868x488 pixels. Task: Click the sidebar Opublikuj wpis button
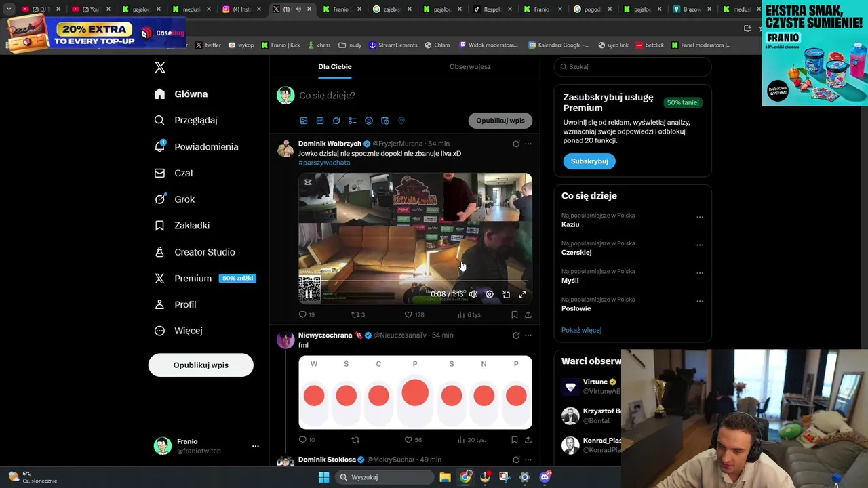[201, 365]
